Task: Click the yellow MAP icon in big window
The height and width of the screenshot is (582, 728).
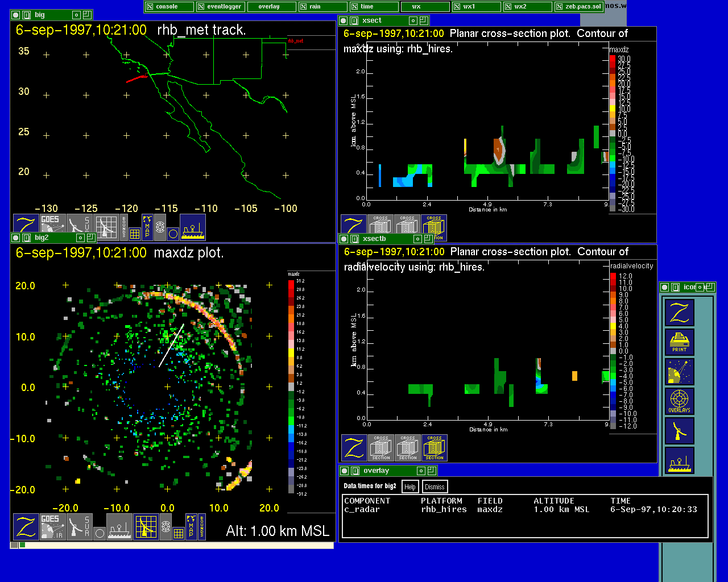Action: (x=147, y=227)
